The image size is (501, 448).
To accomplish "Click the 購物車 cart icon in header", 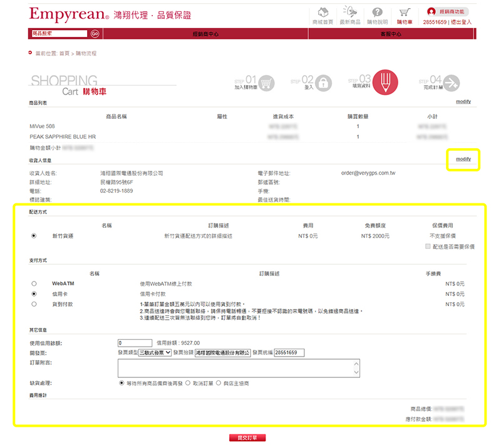I will [x=405, y=13].
